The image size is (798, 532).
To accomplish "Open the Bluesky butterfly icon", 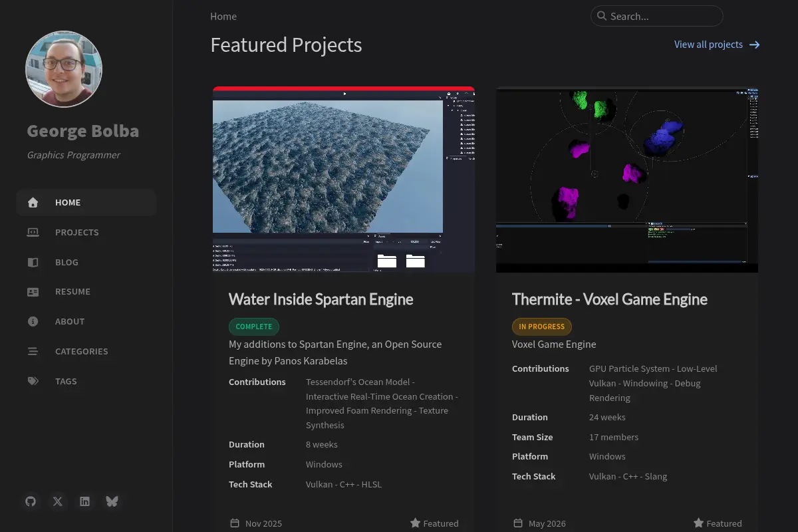I will tap(112, 501).
